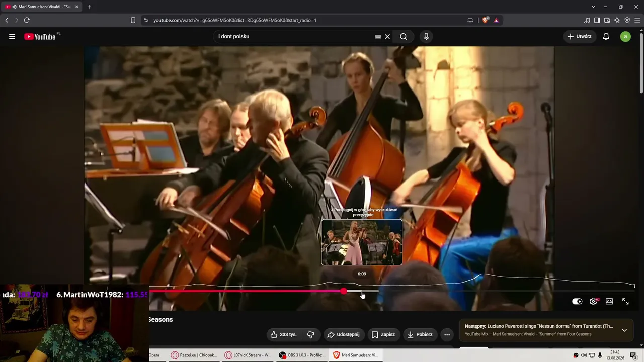Open the system volume tray icon

[584, 355]
